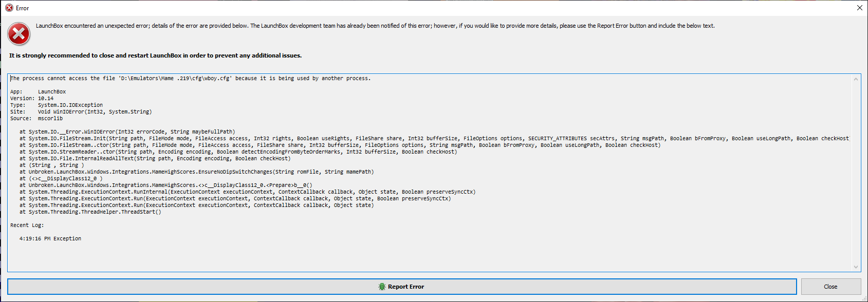Click the '4:19:16 PM Exception' log entry
The height and width of the screenshot is (302, 868).
[50, 239]
